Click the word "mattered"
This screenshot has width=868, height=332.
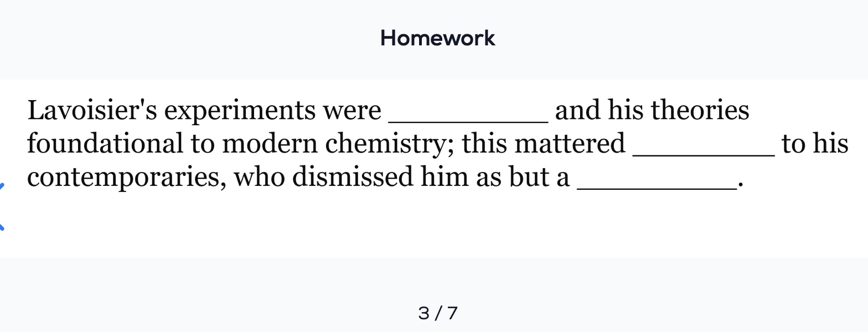(570, 143)
